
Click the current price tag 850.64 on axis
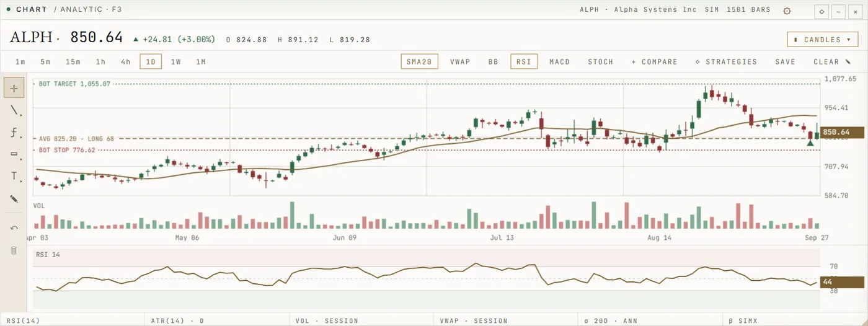click(841, 132)
